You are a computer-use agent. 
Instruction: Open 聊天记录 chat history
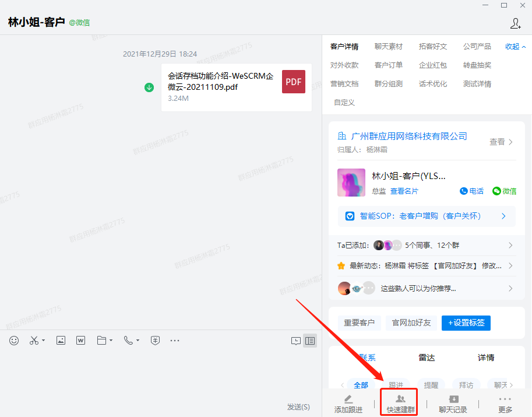tap(453, 404)
